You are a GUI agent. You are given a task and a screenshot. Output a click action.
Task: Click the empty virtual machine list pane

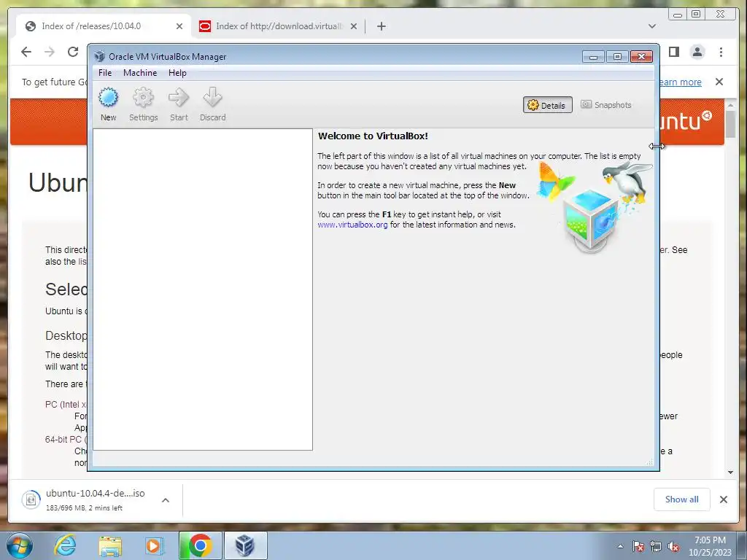[203, 289]
